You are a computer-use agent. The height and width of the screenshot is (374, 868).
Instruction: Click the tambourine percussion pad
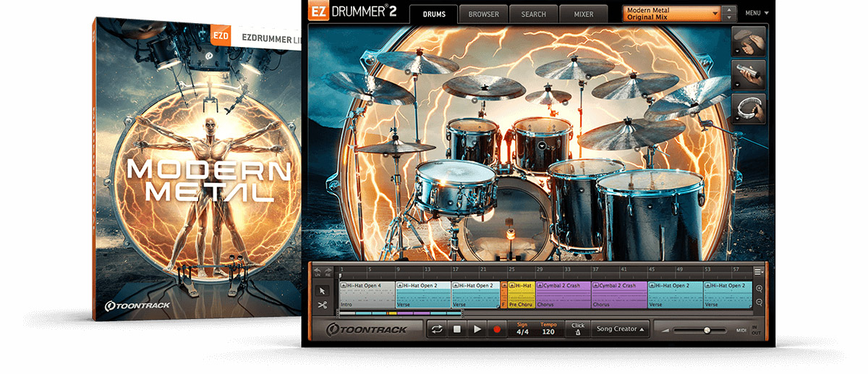click(749, 108)
